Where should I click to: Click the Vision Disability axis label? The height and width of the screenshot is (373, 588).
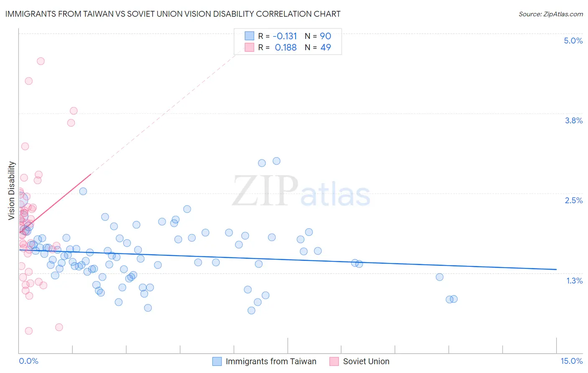(12, 191)
